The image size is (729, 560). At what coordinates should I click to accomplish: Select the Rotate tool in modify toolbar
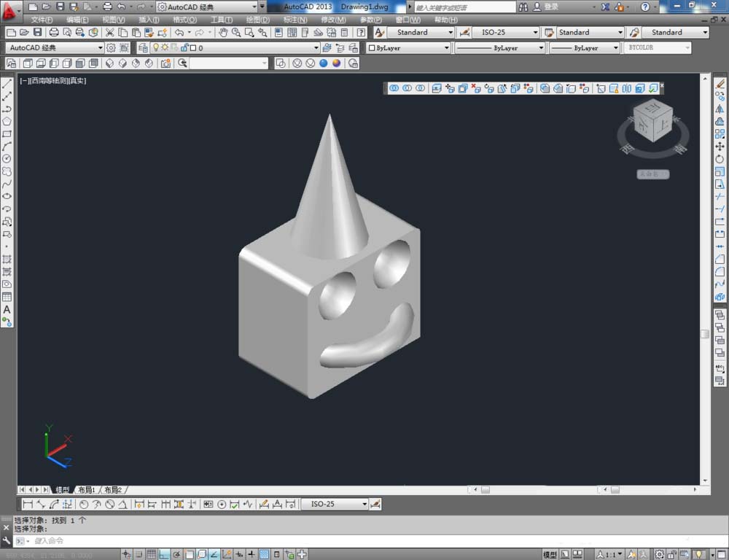point(720,159)
